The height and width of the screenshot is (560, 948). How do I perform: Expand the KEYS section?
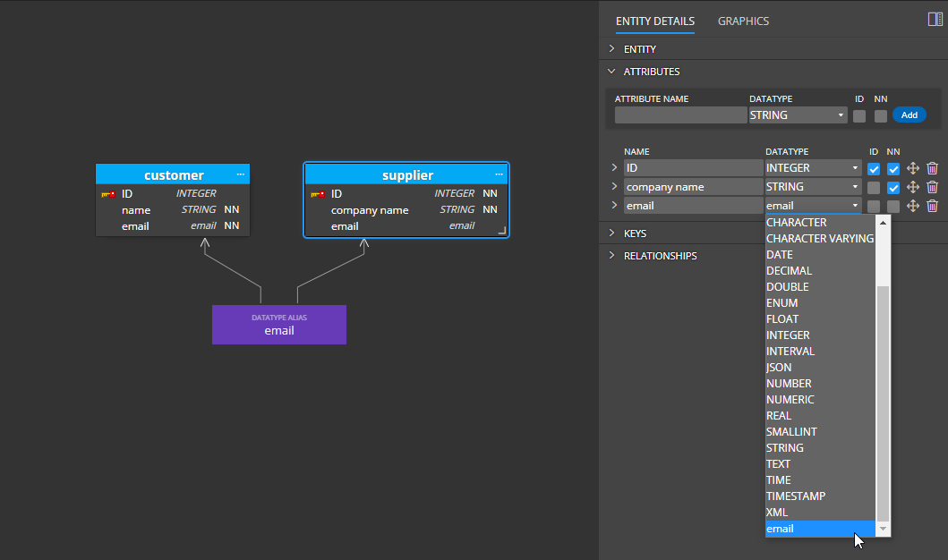tap(635, 233)
